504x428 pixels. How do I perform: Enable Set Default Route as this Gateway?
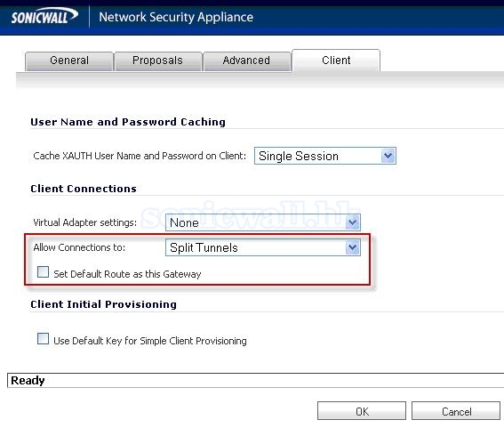(43, 272)
